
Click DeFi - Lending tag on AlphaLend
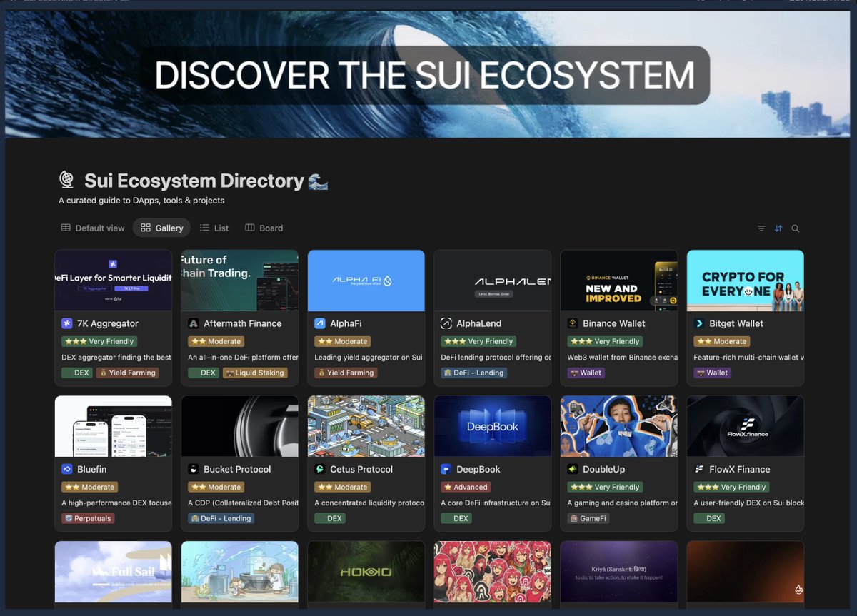(x=474, y=373)
